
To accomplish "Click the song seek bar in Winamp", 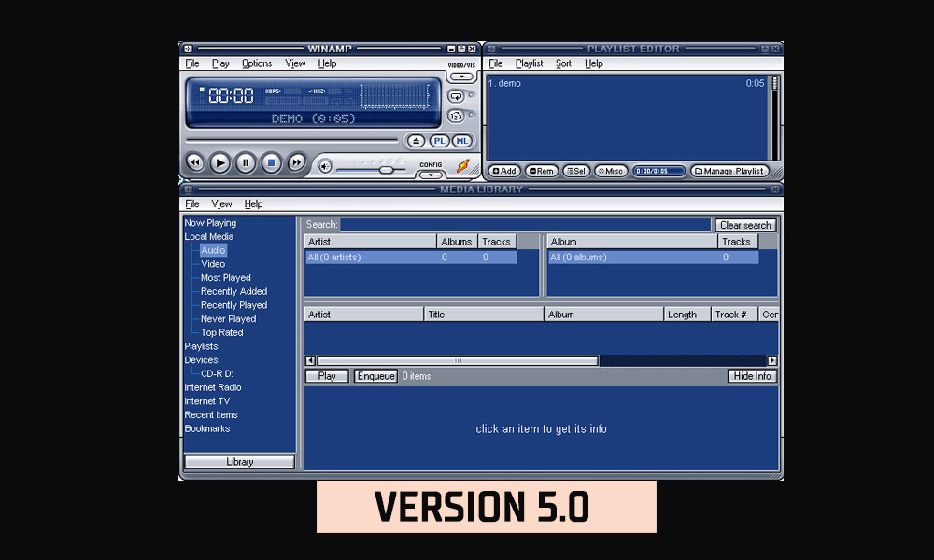I will tap(291, 141).
